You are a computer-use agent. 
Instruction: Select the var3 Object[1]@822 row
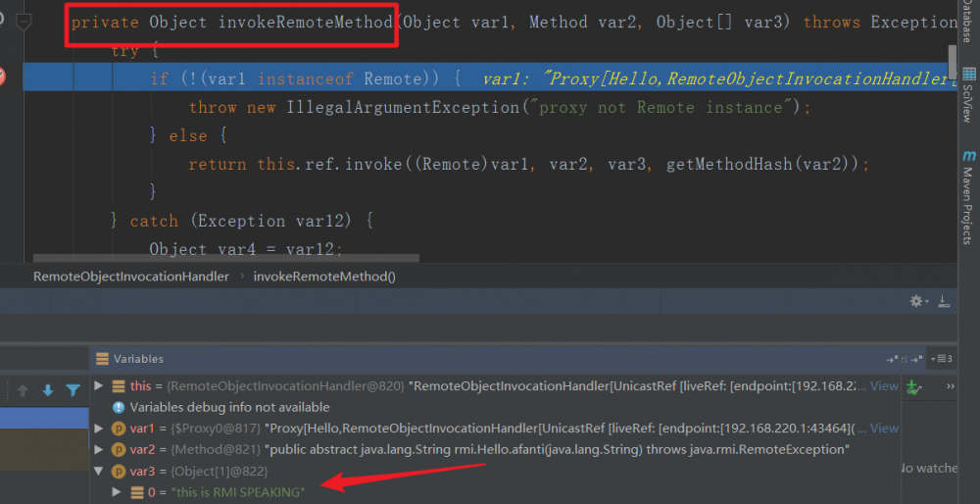tap(496, 471)
